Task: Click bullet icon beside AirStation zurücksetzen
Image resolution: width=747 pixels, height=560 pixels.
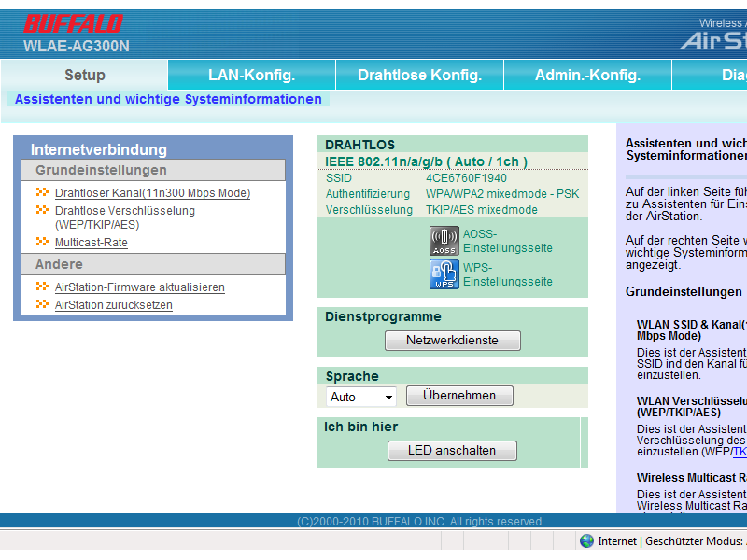Action: click(42, 304)
